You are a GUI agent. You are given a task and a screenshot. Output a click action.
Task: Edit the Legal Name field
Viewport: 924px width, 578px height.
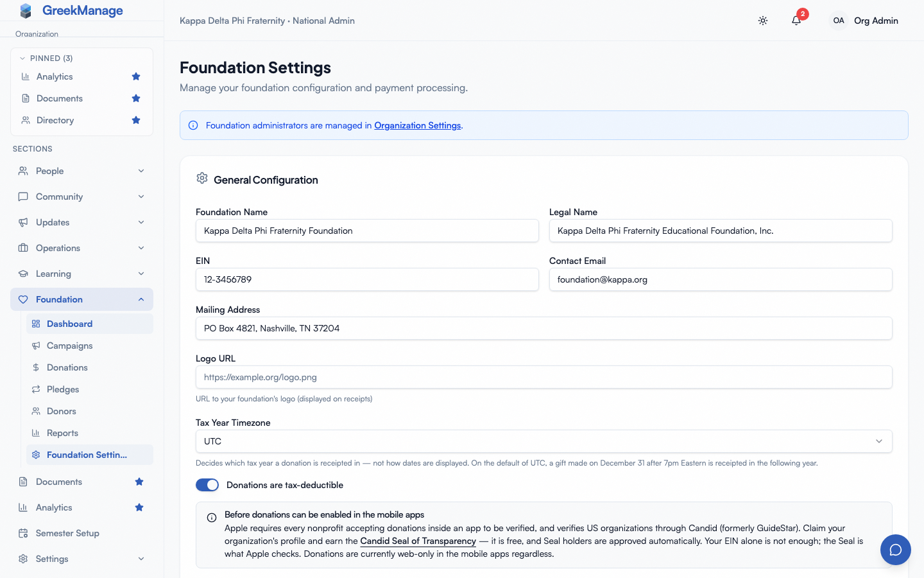pos(721,231)
